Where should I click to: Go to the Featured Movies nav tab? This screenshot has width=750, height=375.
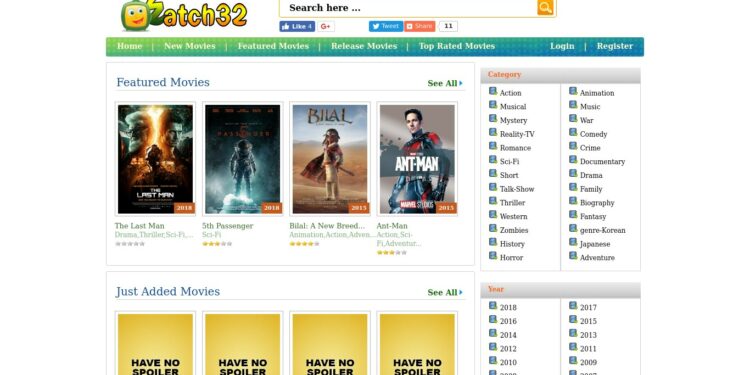(273, 46)
